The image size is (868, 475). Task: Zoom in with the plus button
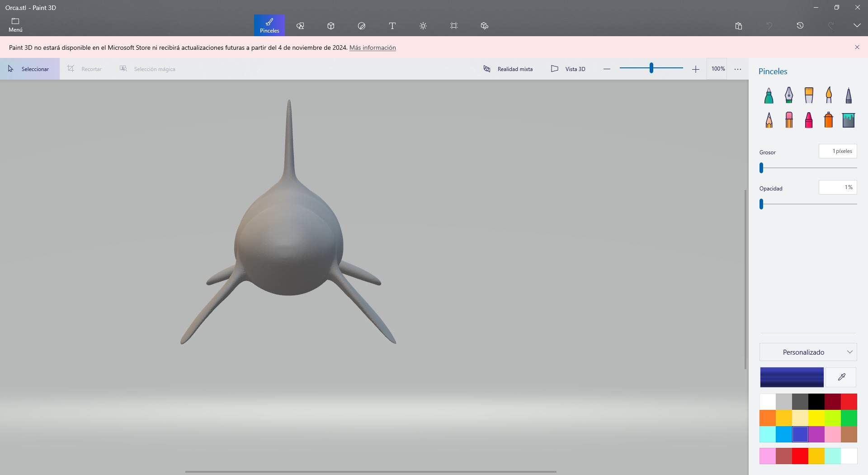pos(696,69)
